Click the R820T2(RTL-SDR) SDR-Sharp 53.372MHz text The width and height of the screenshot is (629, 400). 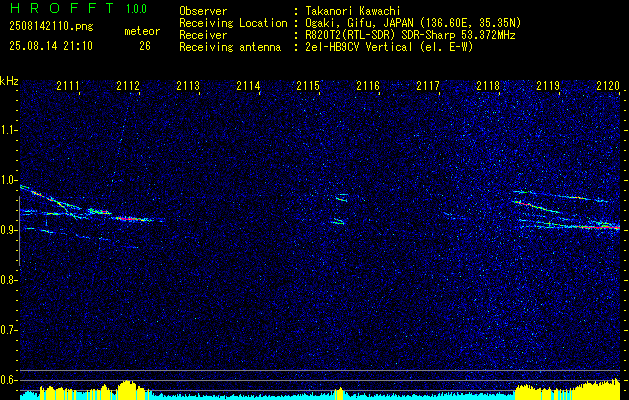410,35
